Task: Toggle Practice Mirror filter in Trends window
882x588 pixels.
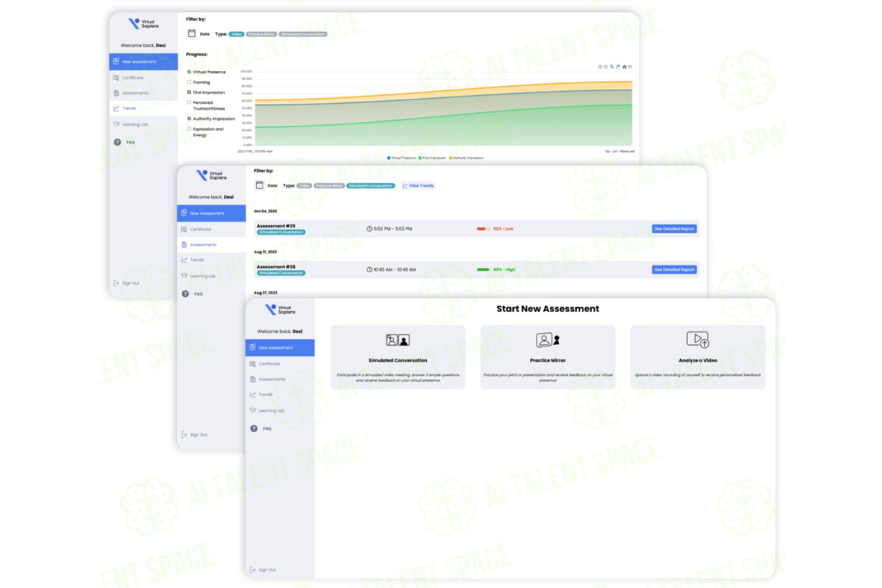Action: (x=262, y=34)
